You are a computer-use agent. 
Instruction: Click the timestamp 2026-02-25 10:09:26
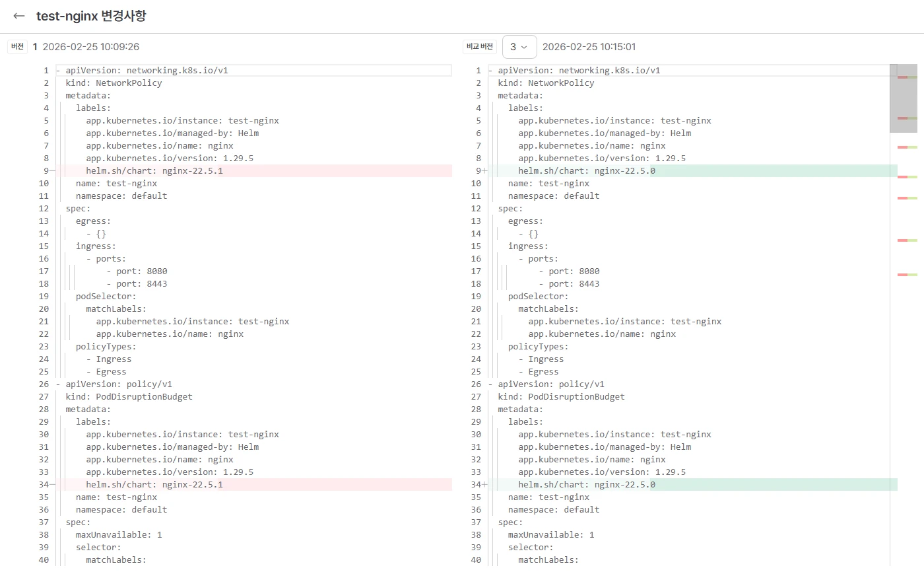(91, 47)
